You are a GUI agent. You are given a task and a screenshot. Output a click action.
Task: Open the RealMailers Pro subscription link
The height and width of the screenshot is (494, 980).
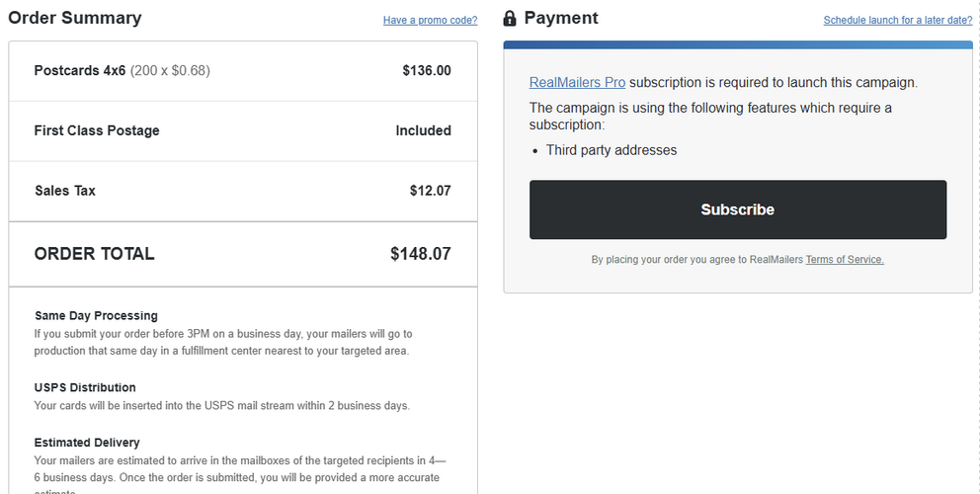(x=577, y=83)
